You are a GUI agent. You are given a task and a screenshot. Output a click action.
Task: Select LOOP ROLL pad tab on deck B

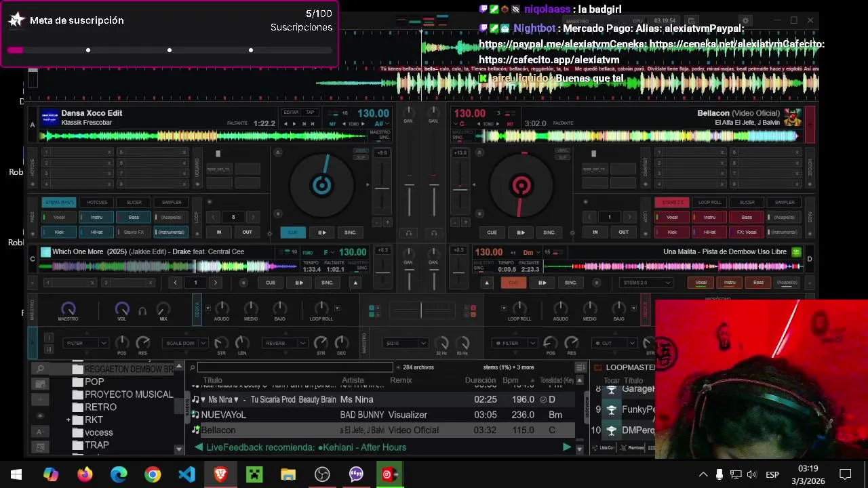710,202
